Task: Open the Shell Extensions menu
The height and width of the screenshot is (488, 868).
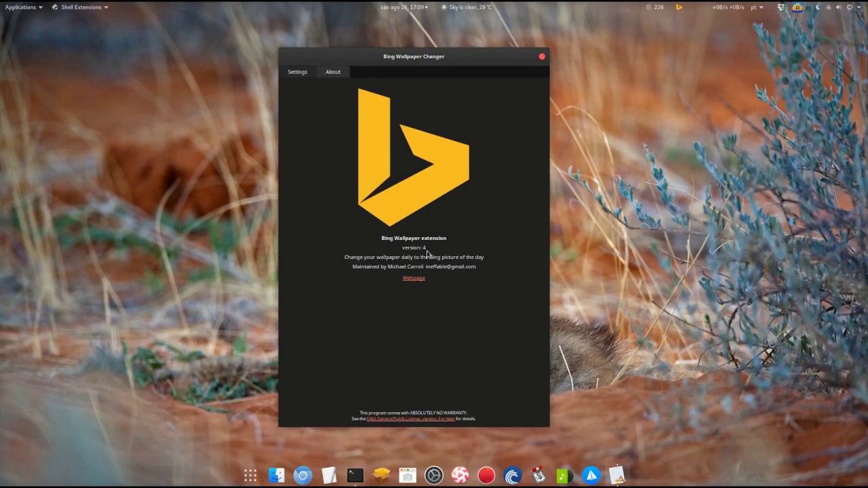Action: tap(80, 7)
